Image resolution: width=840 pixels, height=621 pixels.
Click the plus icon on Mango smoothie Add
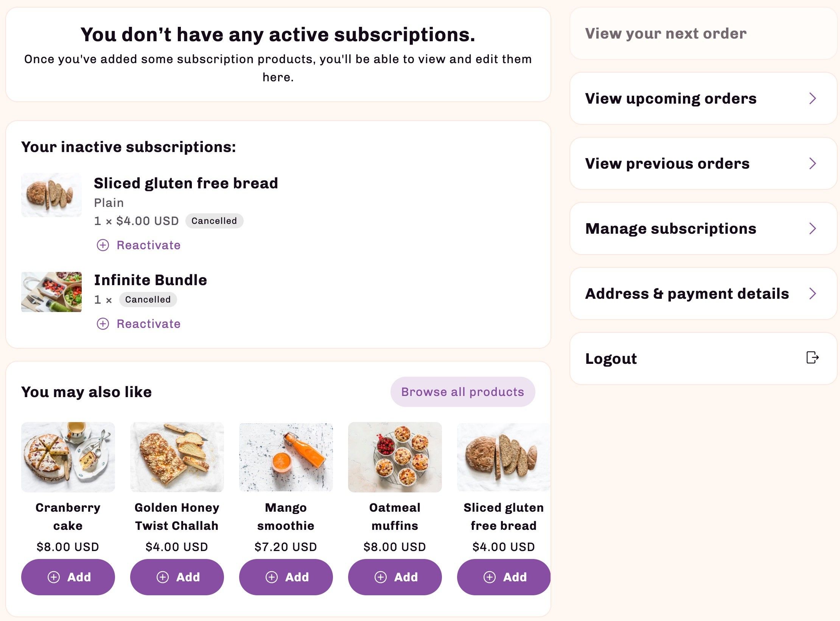click(x=272, y=577)
